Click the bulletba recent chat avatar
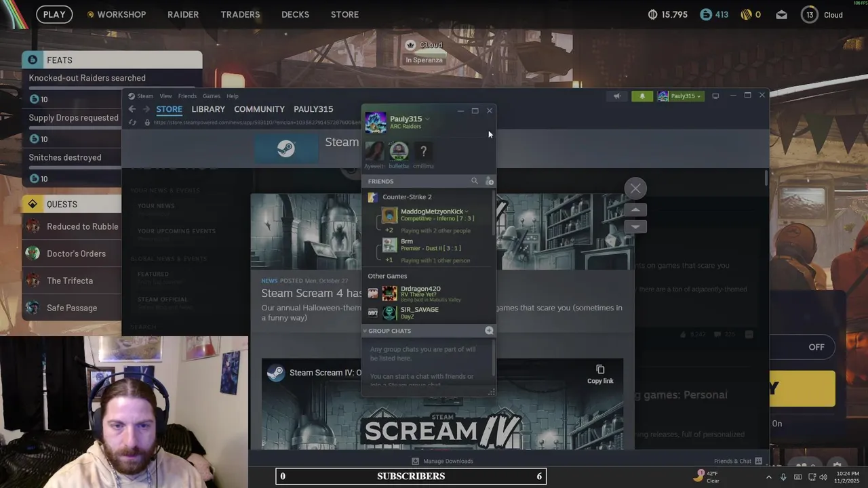The height and width of the screenshot is (488, 868). point(399,151)
